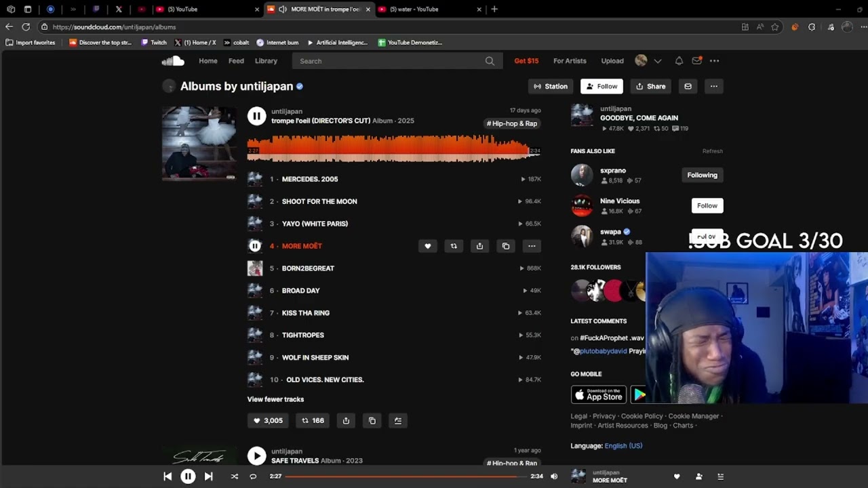
Task: Mute the volume in the player bar
Action: click(554, 476)
